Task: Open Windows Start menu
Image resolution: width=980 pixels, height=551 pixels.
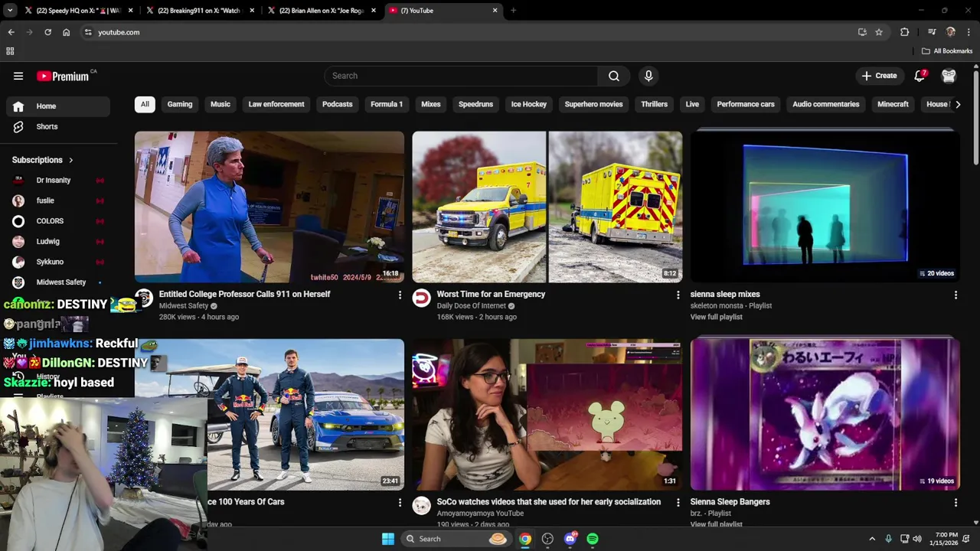Action: (x=388, y=539)
